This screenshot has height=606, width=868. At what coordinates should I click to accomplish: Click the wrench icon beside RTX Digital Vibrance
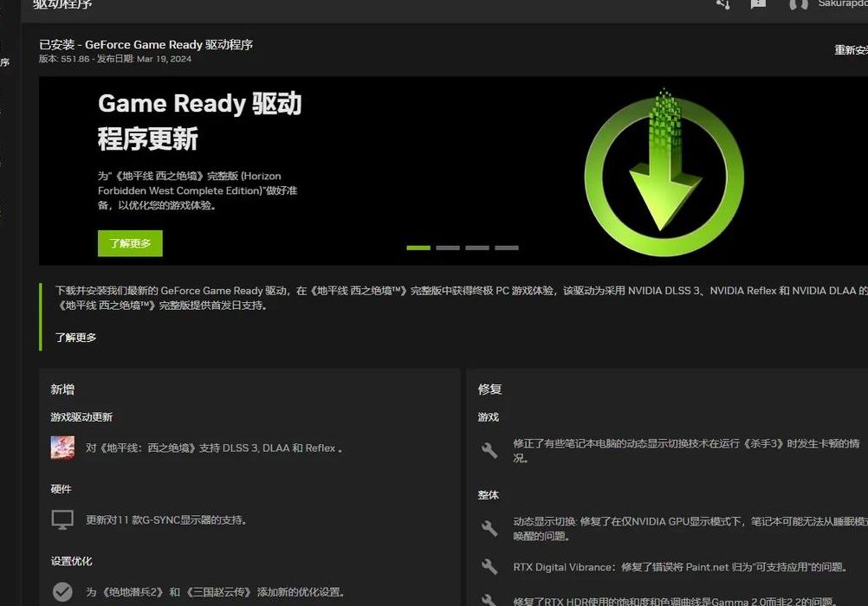tap(489, 567)
